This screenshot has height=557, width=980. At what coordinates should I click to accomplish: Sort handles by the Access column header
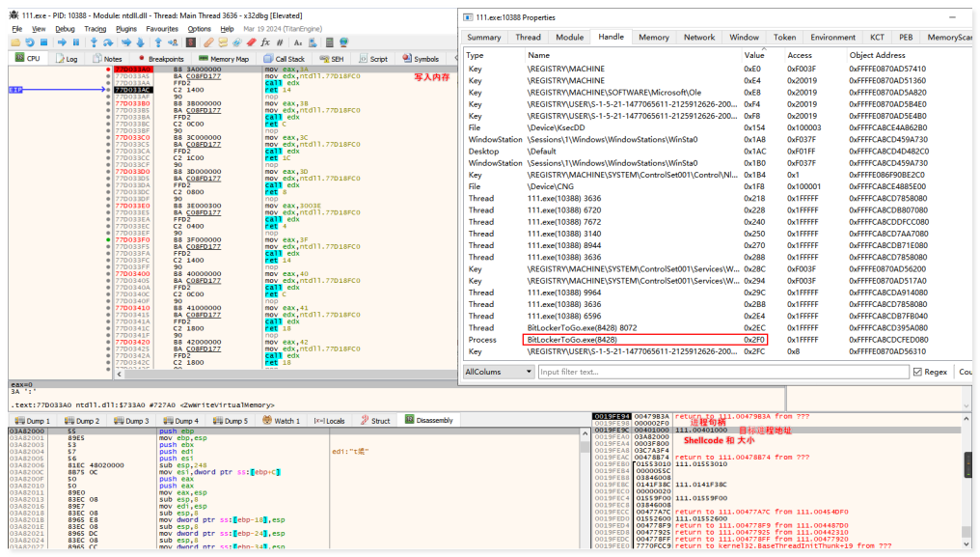(x=800, y=55)
